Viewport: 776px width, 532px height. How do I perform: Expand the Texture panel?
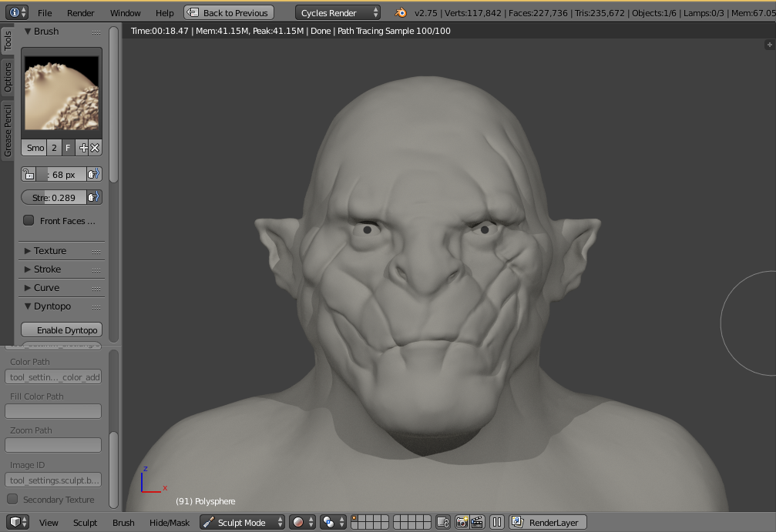click(50, 251)
